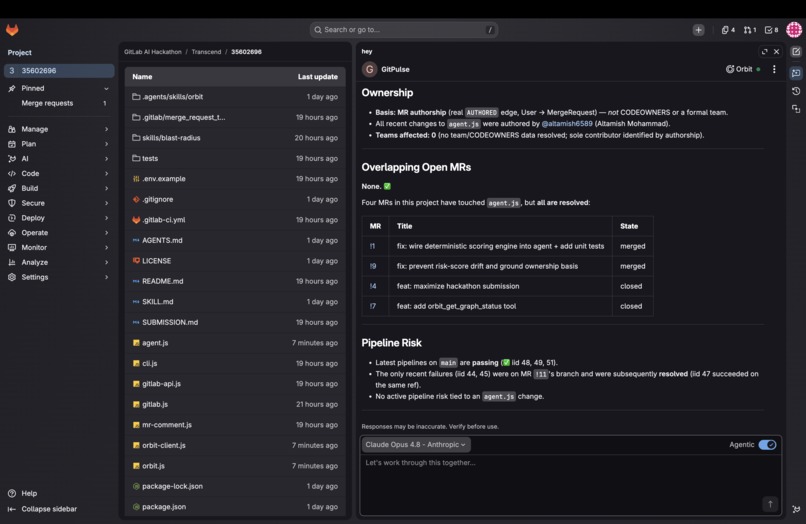The image size is (806, 524).
Task: Open Monitor in the sidebar
Action: [59, 247]
